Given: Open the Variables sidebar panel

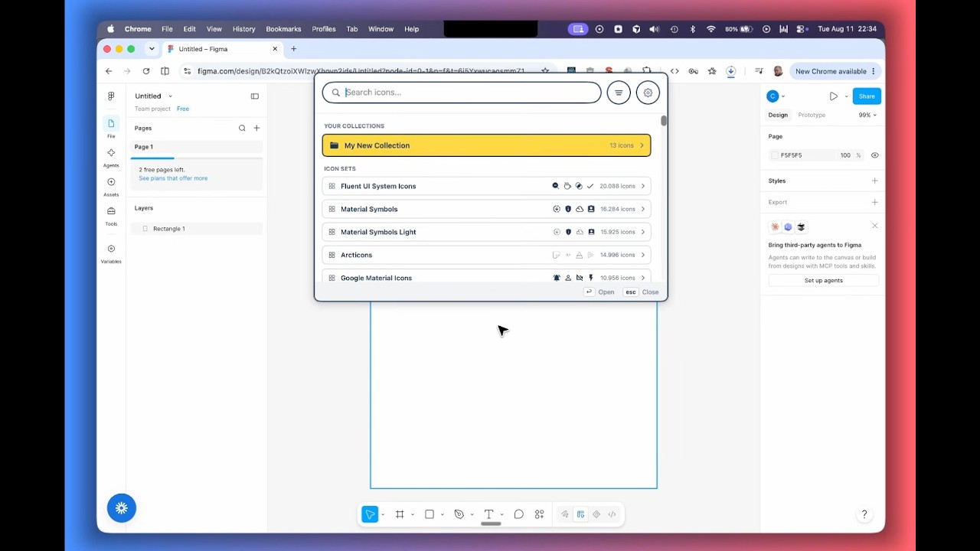Looking at the screenshot, I should 111,253.
